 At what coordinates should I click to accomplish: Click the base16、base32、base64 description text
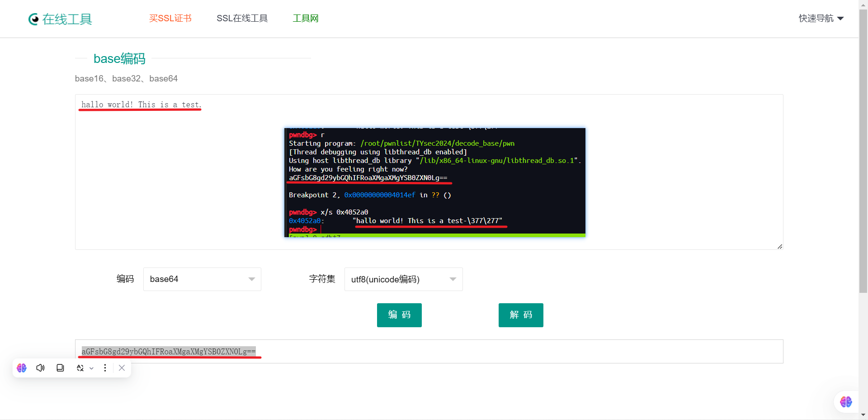tap(126, 79)
